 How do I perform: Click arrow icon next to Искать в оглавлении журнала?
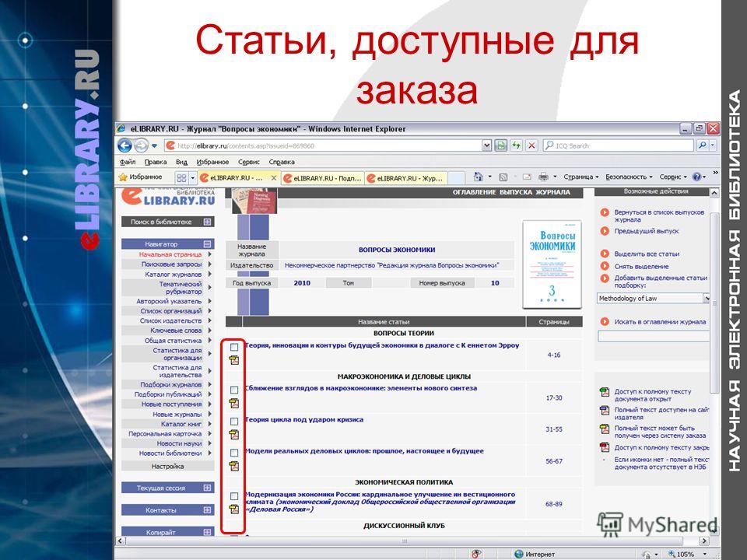coord(605,321)
